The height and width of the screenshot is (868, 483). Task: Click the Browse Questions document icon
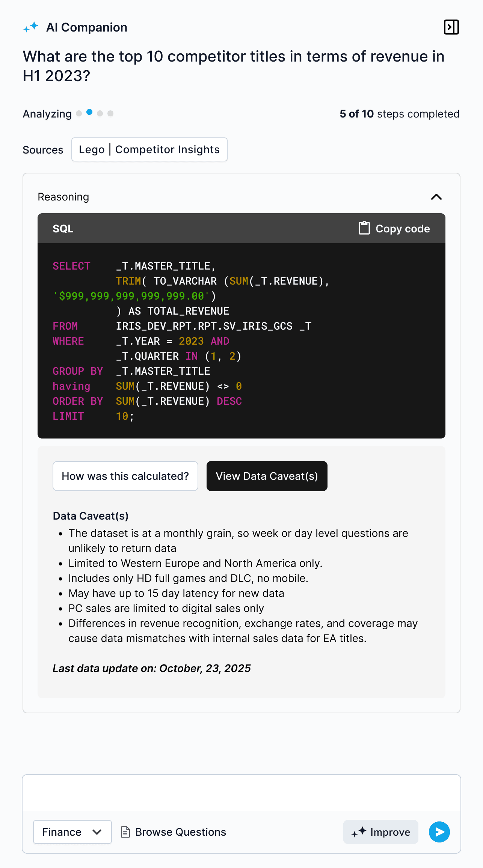point(125,832)
